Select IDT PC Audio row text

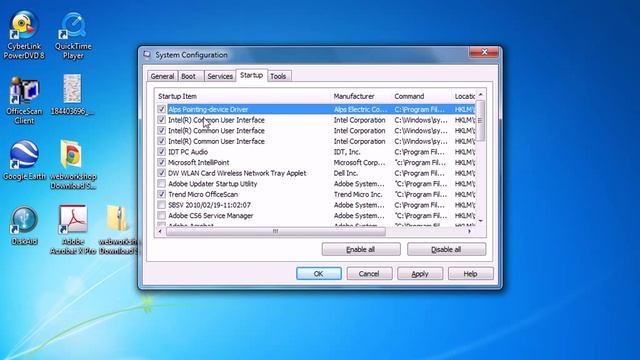click(x=188, y=152)
